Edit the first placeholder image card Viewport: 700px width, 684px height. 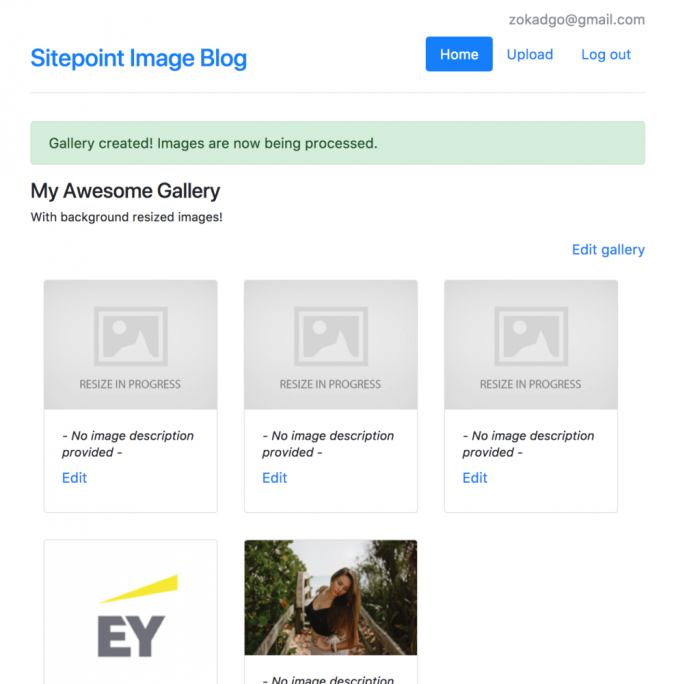74,478
